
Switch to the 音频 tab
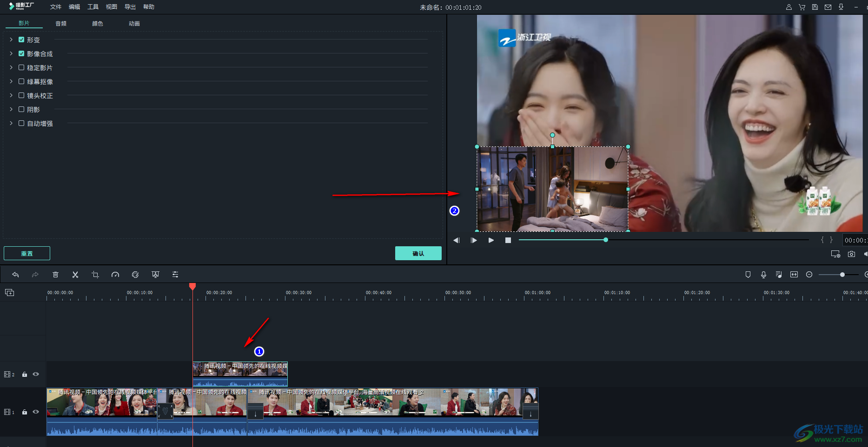61,23
